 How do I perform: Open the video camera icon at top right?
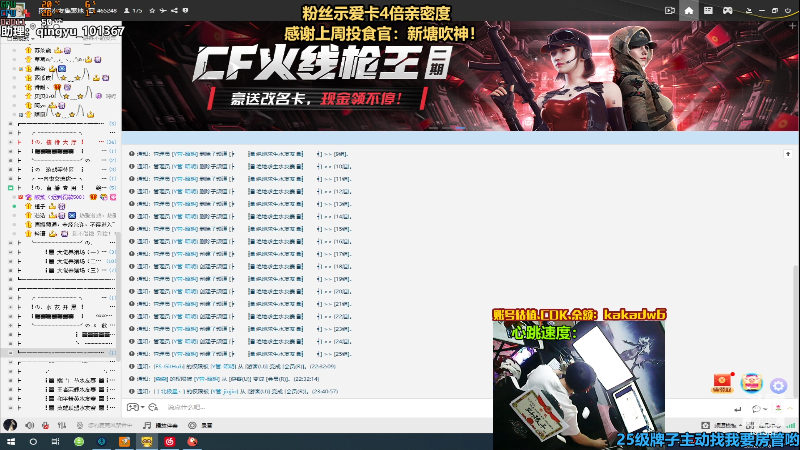670,10
